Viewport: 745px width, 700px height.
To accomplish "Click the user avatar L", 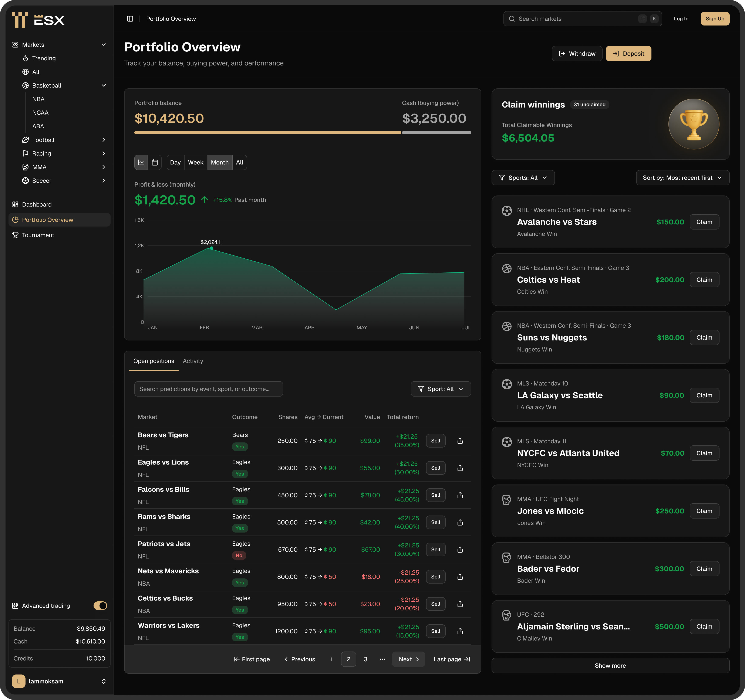I will click(19, 681).
